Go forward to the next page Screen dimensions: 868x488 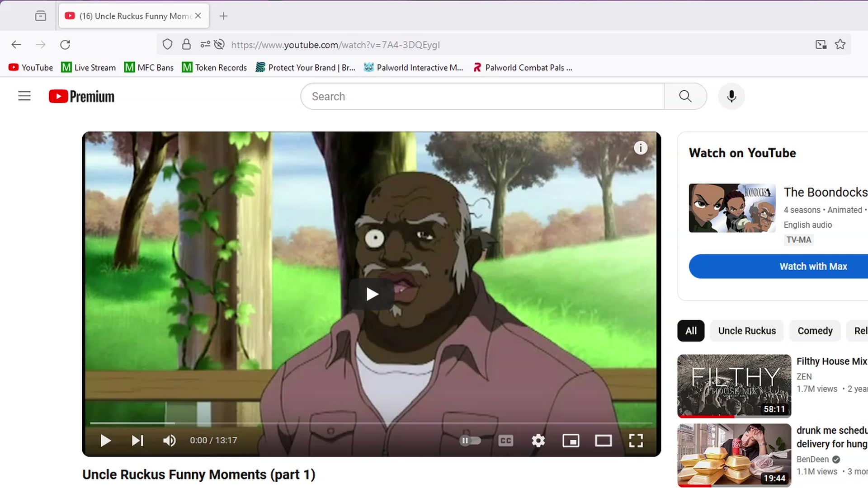tap(41, 44)
